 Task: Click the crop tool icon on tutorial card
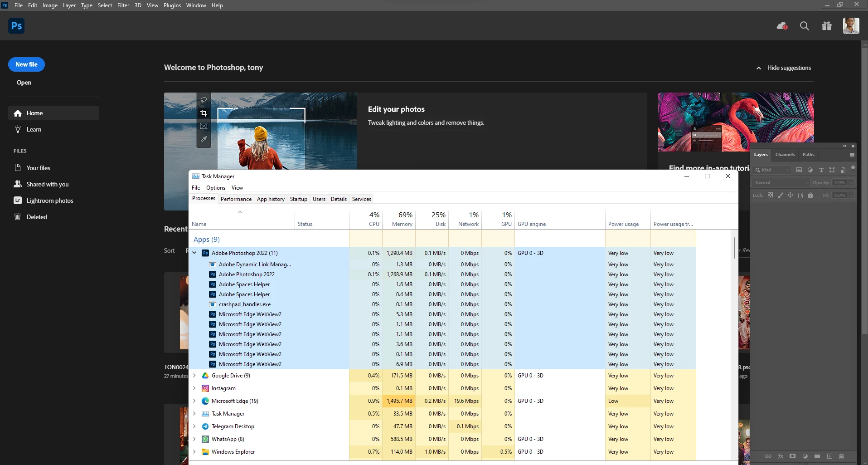click(204, 113)
